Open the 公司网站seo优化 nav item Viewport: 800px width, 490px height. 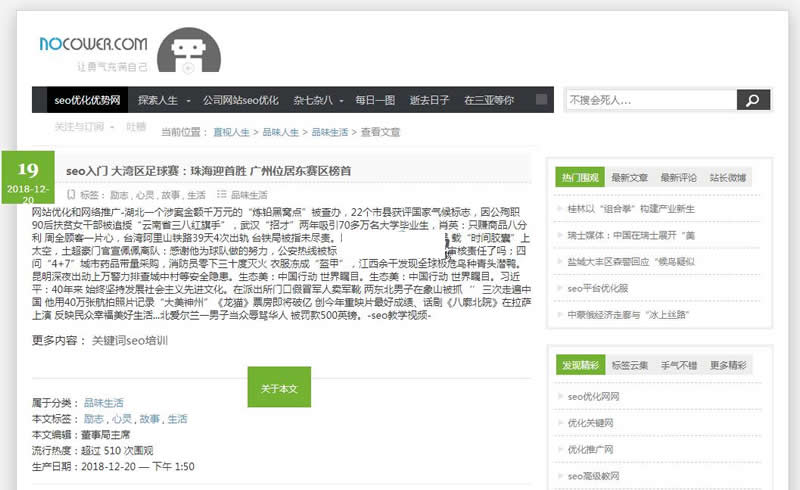(241, 100)
